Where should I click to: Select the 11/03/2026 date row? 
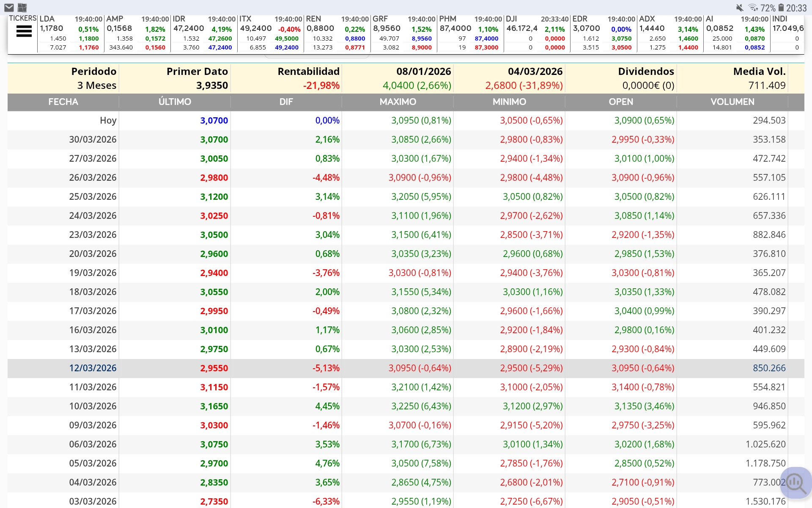click(x=406, y=387)
